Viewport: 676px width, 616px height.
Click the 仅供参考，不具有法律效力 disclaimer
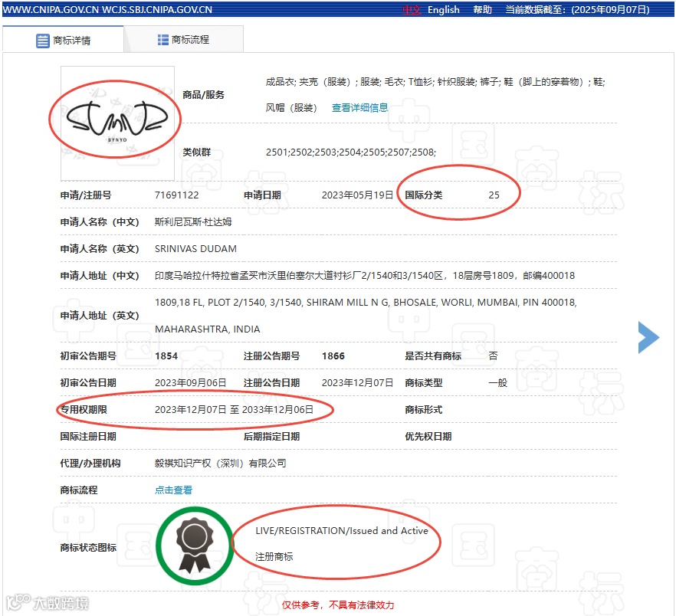[x=338, y=605]
